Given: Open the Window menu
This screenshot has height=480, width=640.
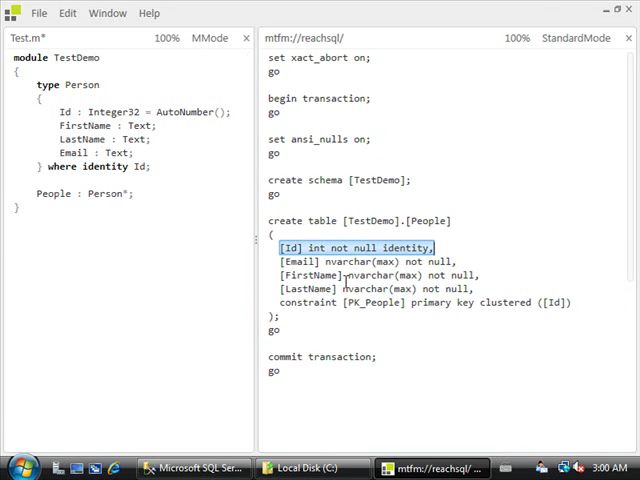Looking at the screenshot, I should [108, 13].
